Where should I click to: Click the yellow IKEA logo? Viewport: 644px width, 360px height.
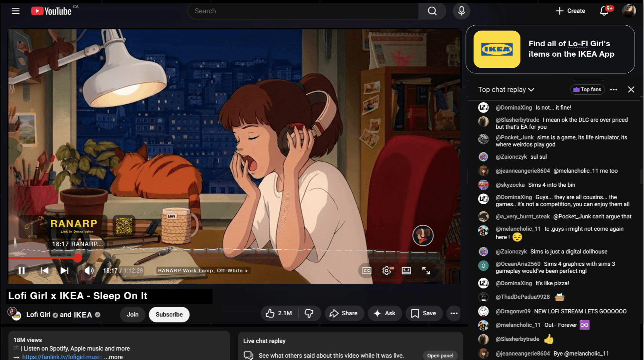497,49
